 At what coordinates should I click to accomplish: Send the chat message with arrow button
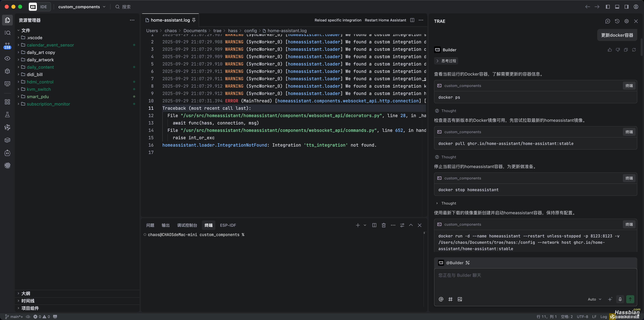coord(630,299)
